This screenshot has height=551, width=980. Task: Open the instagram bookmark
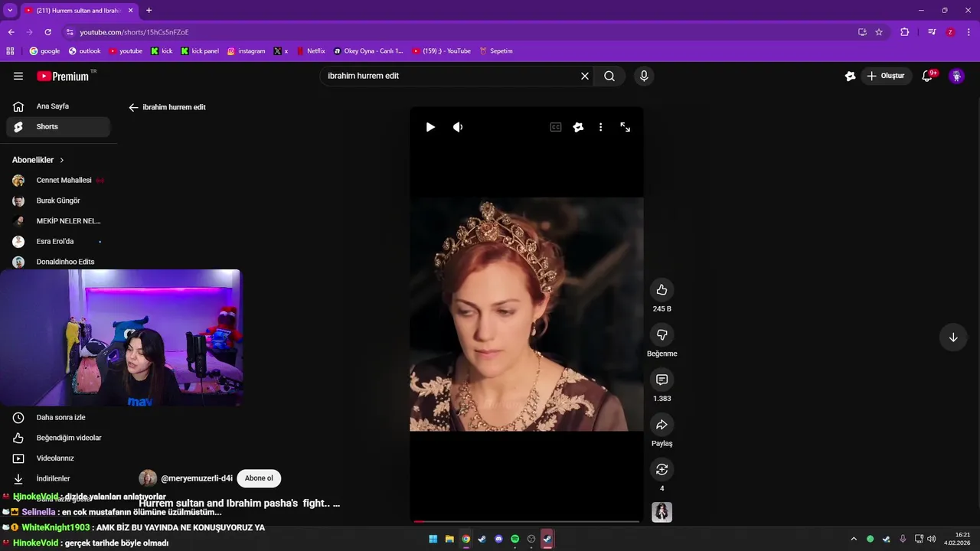[x=246, y=51]
